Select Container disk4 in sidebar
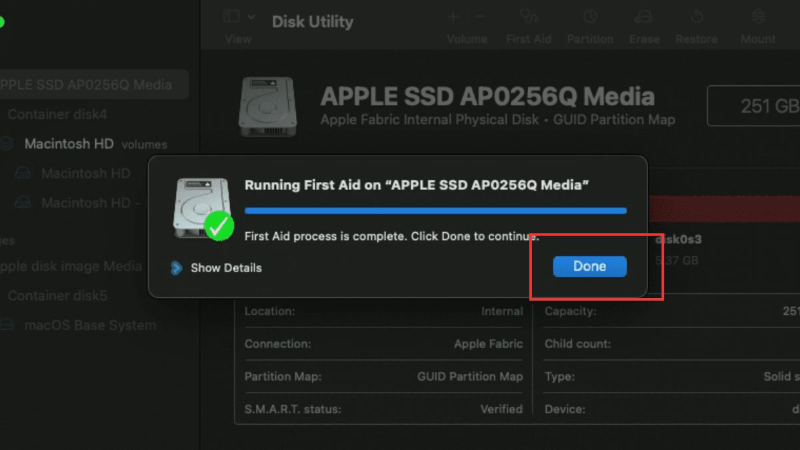Viewport: 800px width, 450px height. tap(57, 114)
